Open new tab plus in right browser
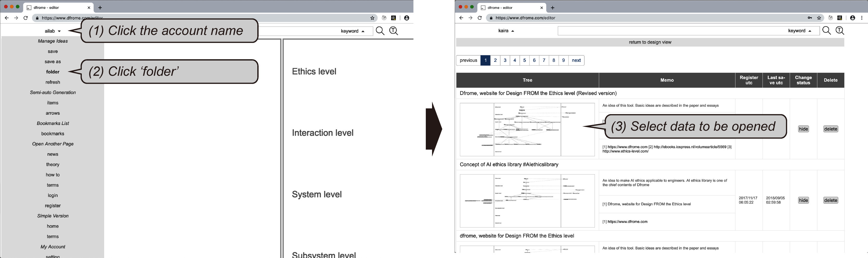Screen dimensions: 868x258 coord(553,7)
